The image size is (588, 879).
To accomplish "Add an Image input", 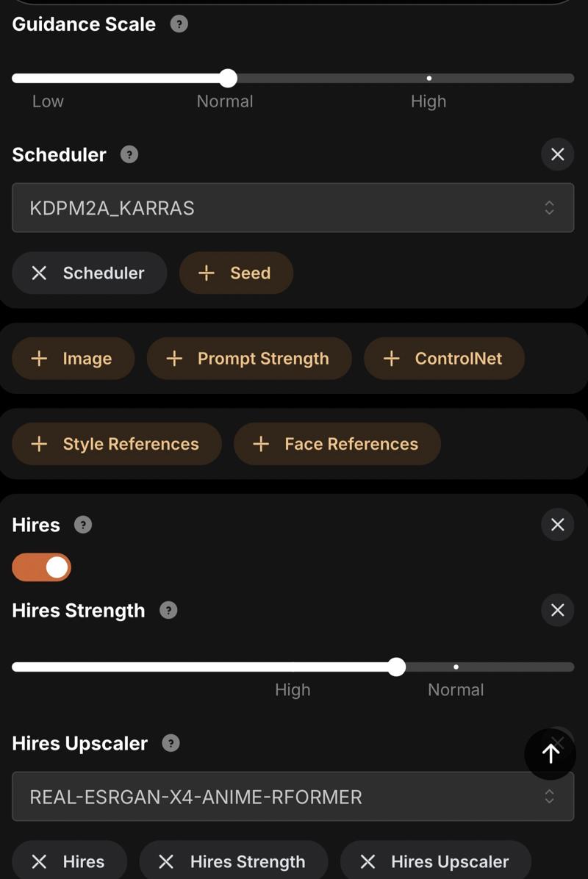I will coord(73,359).
